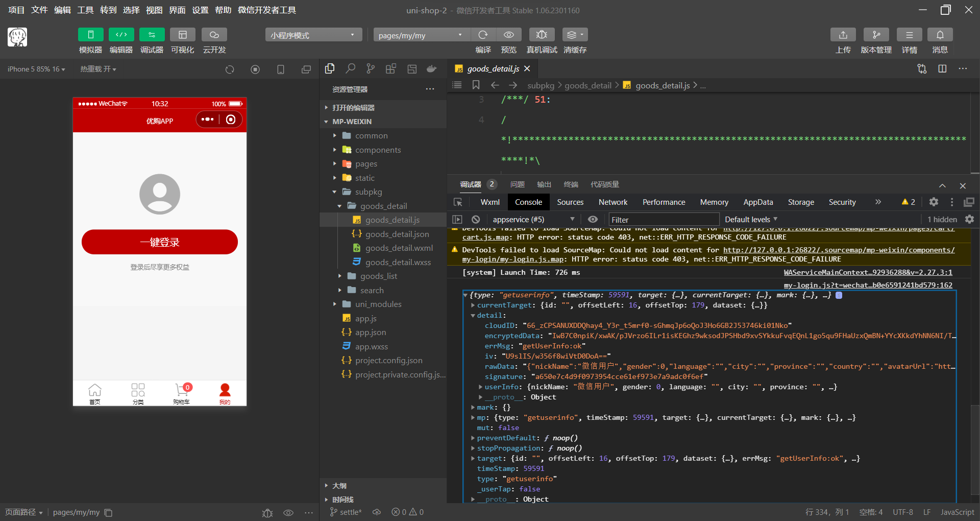The width and height of the screenshot is (980, 521).
Task: Open app.json file in tree
Action: pyautogui.click(x=371, y=333)
